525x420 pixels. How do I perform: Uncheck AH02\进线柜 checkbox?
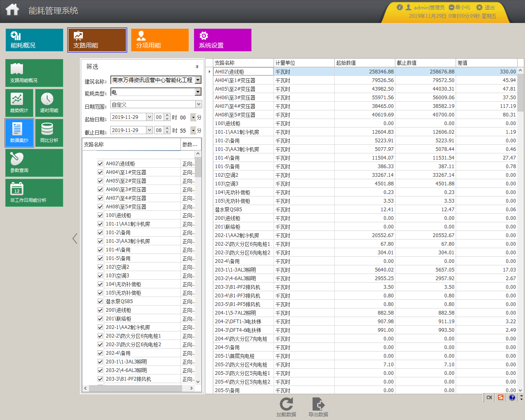point(100,163)
